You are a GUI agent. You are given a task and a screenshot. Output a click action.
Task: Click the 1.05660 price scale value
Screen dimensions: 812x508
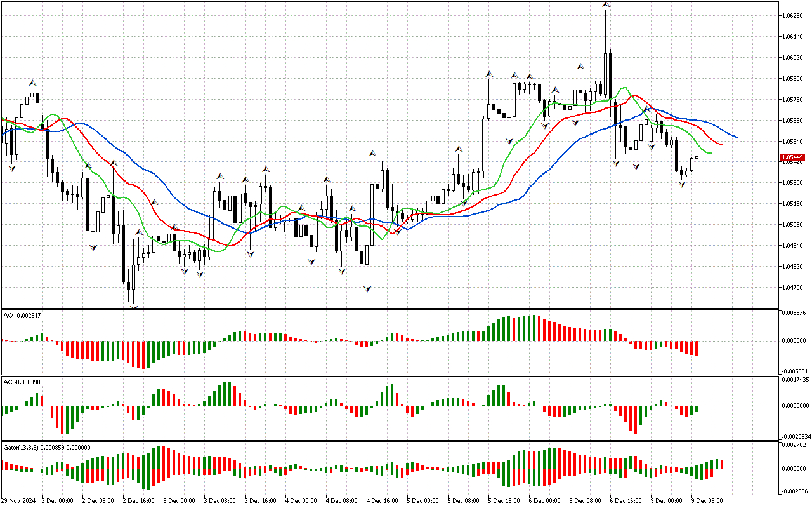click(x=794, y=121)
